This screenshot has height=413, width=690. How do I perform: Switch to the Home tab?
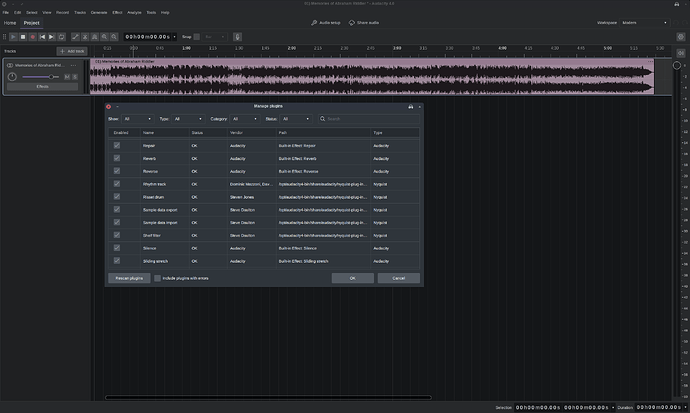coord(10,23)
